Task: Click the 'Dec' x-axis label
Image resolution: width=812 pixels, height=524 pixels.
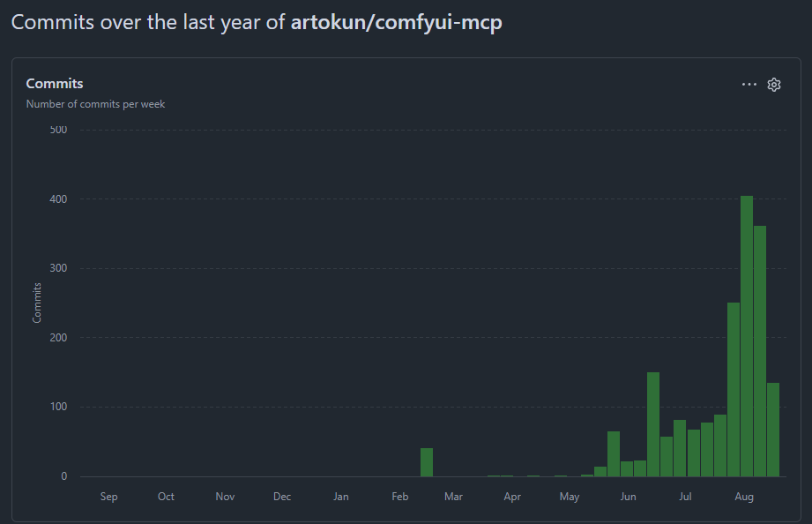Action: pos(282,497)
